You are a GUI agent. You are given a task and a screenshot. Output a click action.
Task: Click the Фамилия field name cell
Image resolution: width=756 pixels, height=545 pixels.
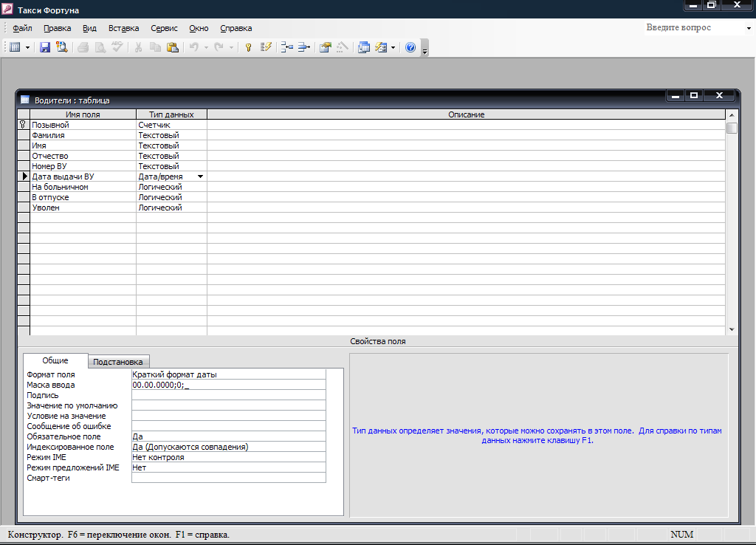point(83,135)
